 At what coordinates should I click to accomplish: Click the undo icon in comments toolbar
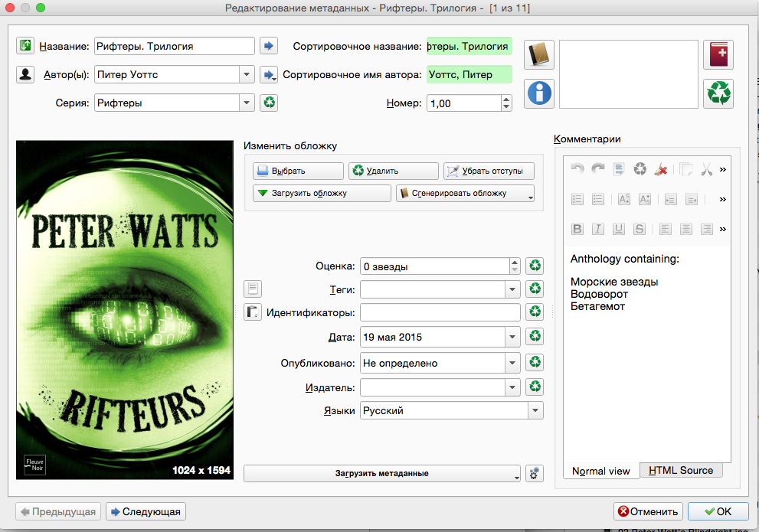pyautogui.click(x=577, y=169)
